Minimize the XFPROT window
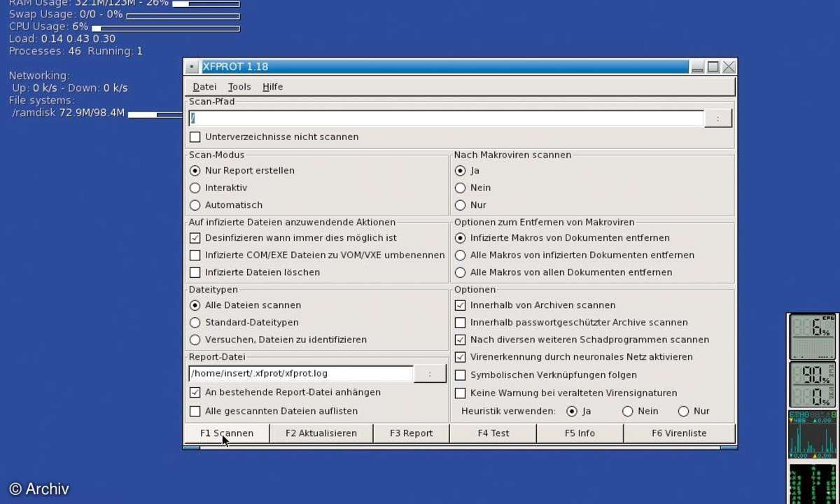The width and height of the screenshot is (840, 504). [697, 67]
